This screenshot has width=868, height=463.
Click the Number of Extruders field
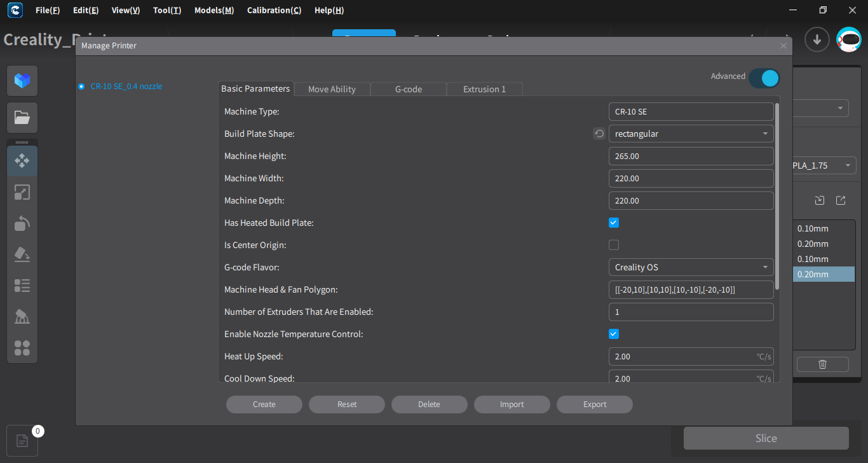691,312
